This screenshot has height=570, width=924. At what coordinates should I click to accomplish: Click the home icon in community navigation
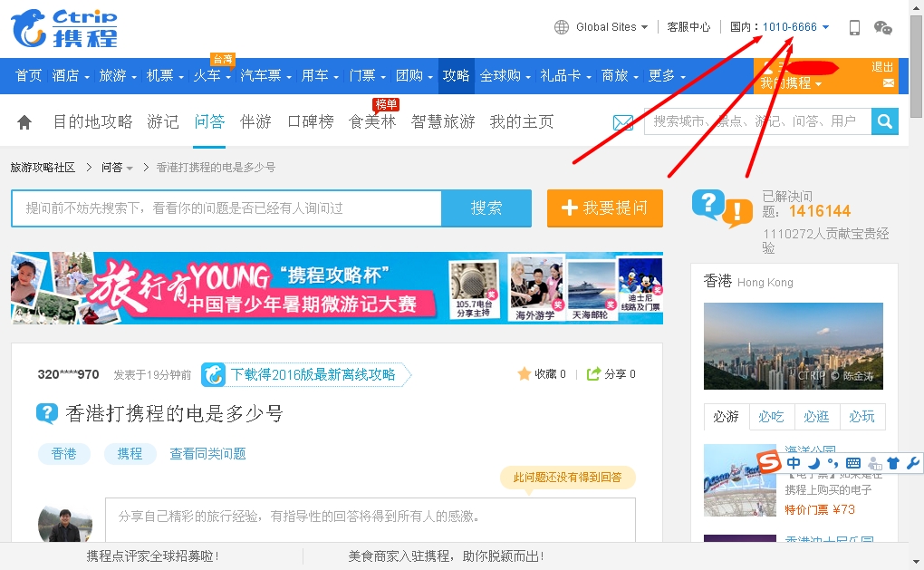tap(24, 121)
